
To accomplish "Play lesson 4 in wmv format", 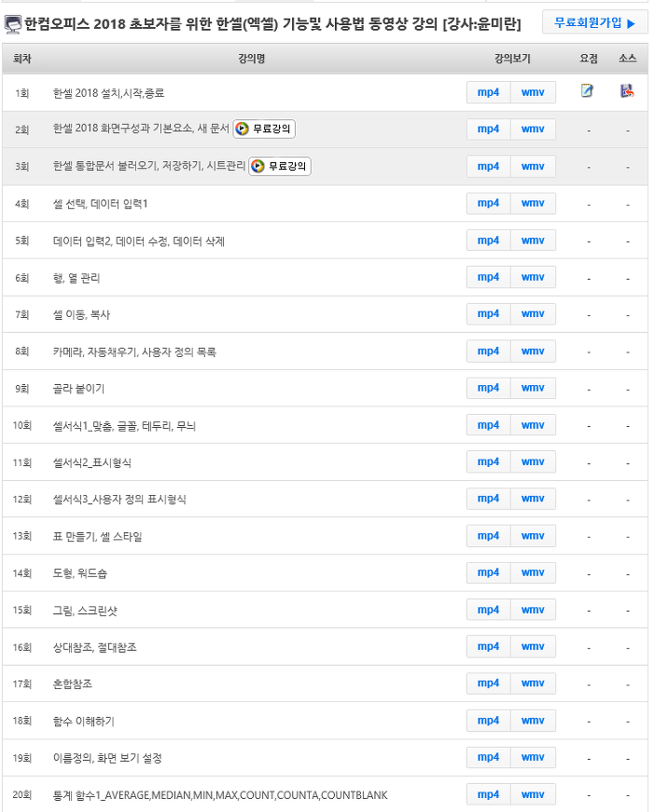I will point(533,203).
